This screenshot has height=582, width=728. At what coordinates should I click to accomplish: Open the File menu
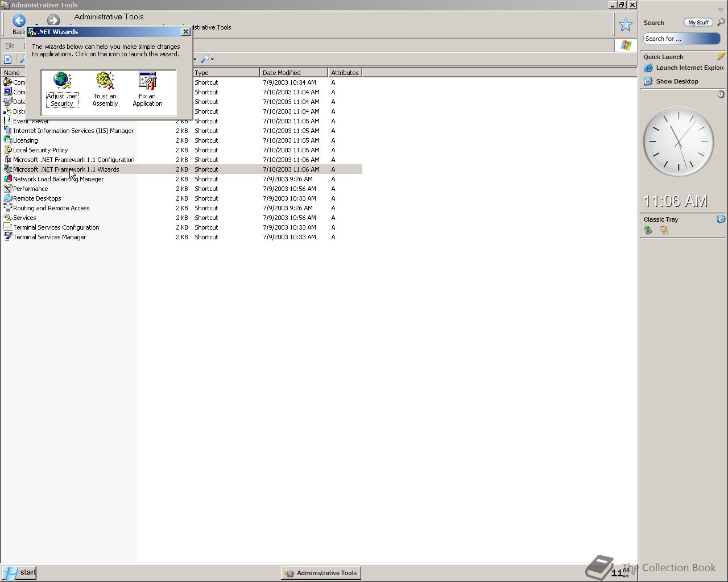coord(10,45)
